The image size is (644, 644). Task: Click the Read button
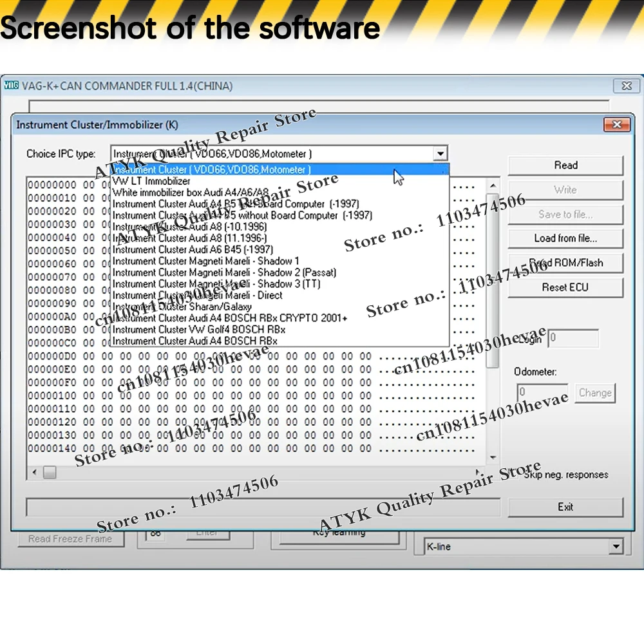pyautogui.click(x=565, y=165)
